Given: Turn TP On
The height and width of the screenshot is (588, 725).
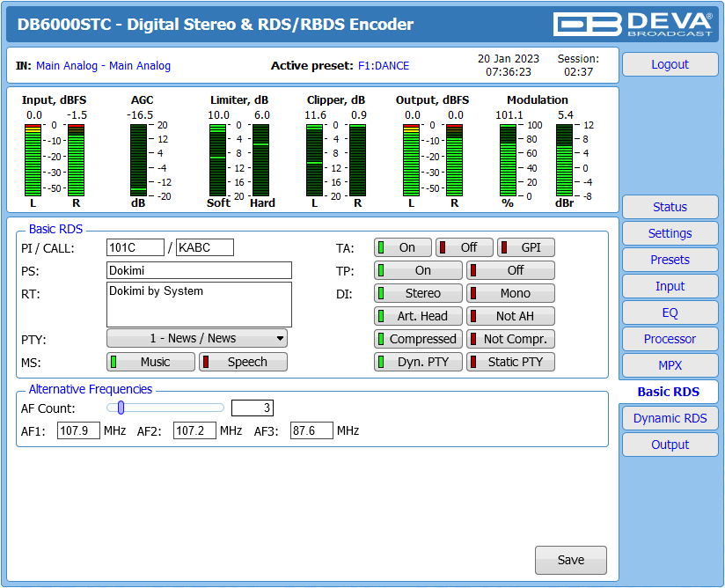Looking at the screenshot, I should [x=418, y=270].
